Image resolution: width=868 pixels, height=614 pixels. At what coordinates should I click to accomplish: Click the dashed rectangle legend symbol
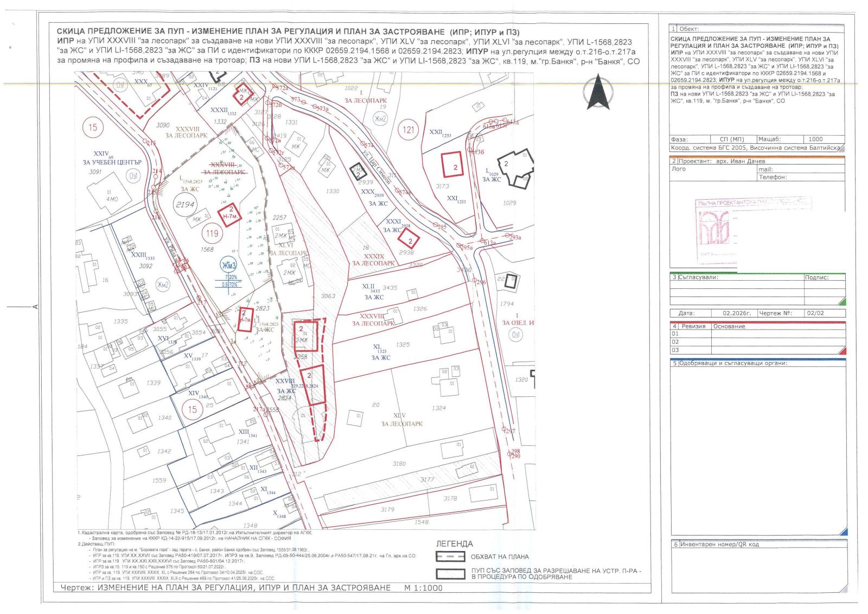[x=450, y=556]
